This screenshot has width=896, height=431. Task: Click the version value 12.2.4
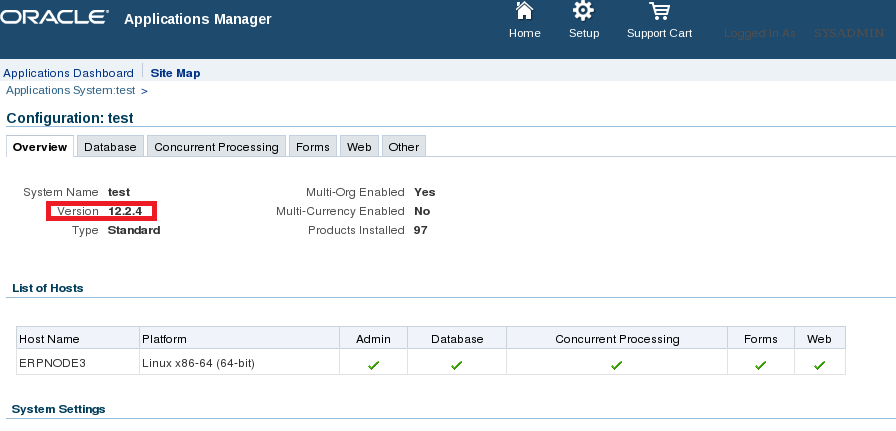coord(125,211)
